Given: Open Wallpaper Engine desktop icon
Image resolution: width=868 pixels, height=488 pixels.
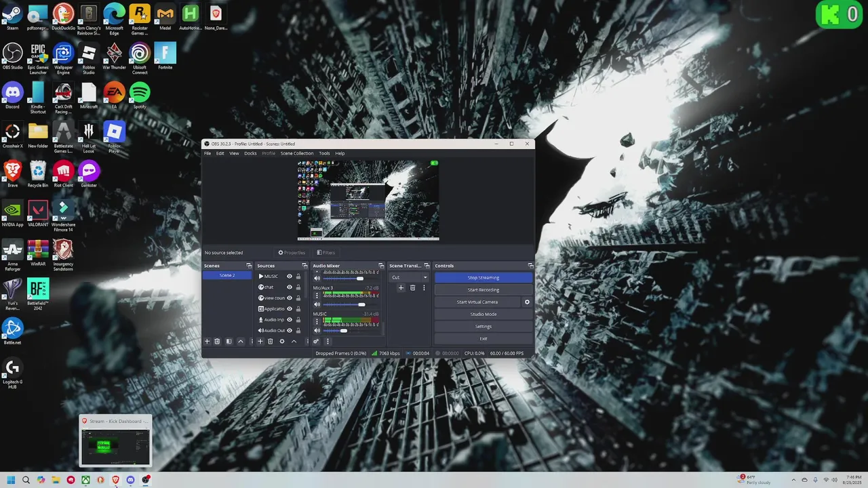Looking at the screenshot, I should (63, 58).
